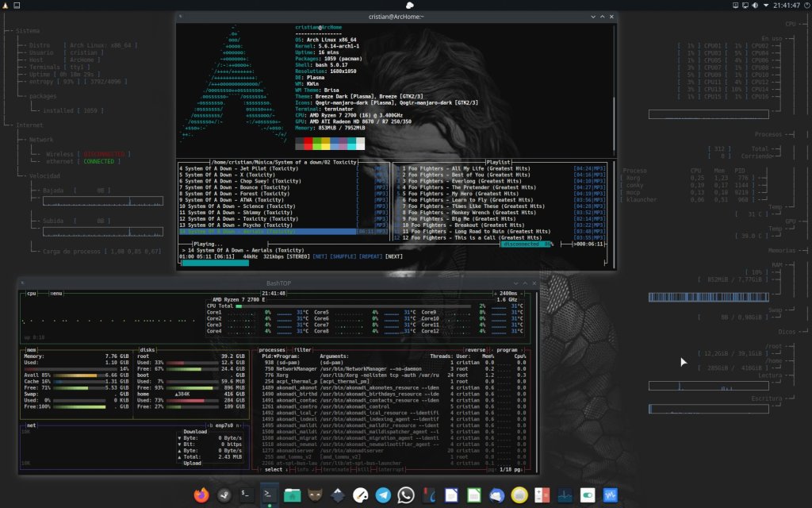Launch Firefox from the dock
The image size is (812, 508).
[201, 495]
